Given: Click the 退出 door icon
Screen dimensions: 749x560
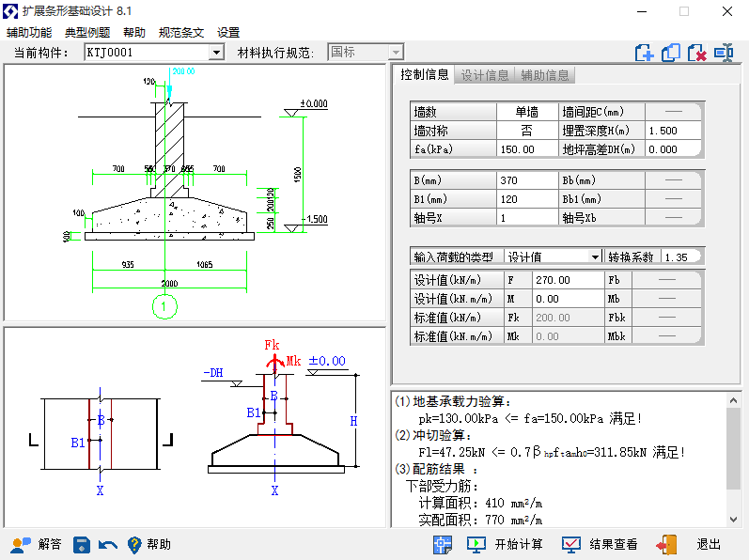Looking at the screenshot, I should pos(667,545).
